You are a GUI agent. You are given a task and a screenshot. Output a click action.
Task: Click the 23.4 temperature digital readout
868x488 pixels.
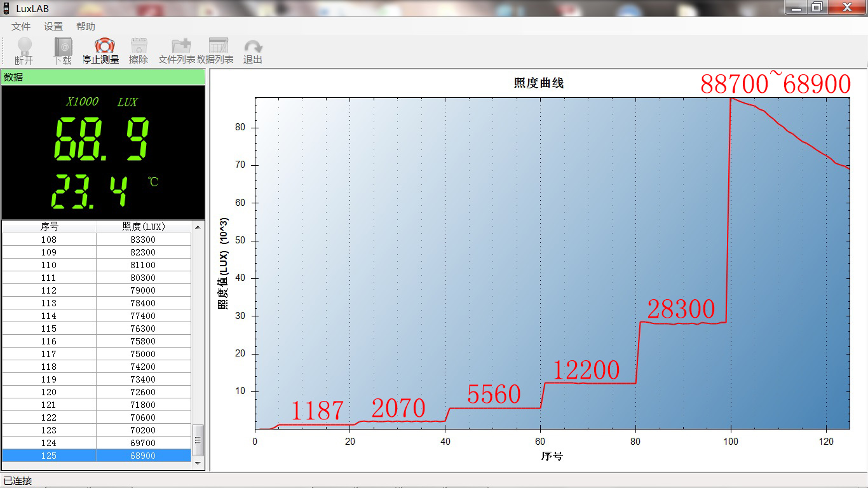(90, 191)
